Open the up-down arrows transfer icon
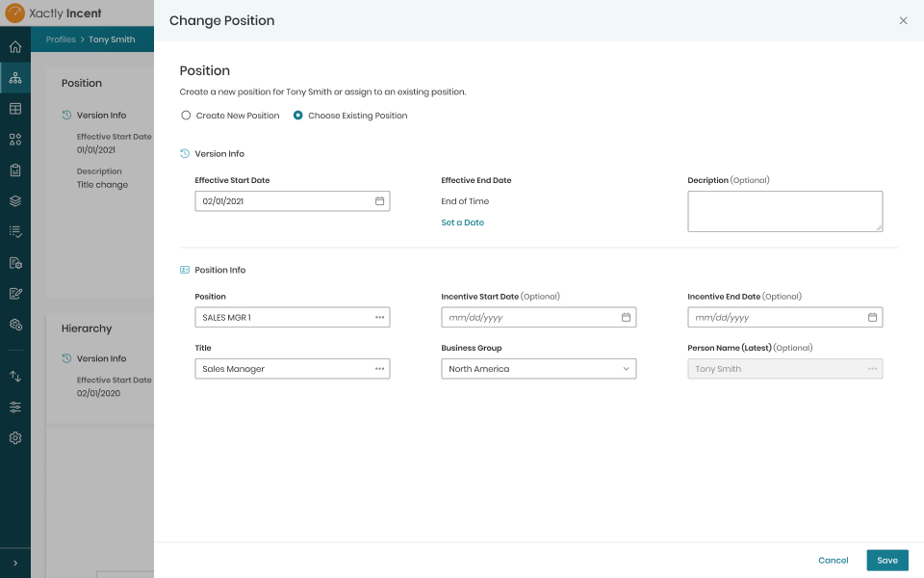 [15, 376]
